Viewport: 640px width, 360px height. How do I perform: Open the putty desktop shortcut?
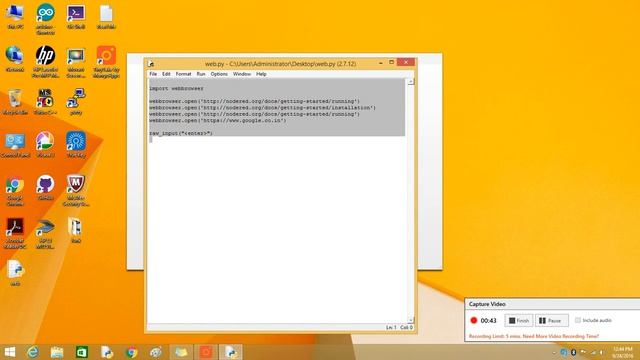click(x=76, y=102)
